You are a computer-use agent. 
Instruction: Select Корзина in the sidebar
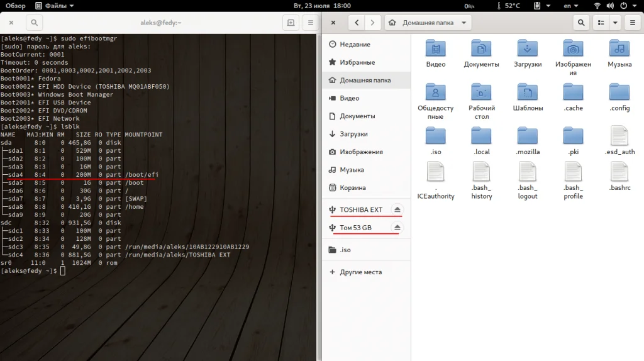(x=353, y=188)
